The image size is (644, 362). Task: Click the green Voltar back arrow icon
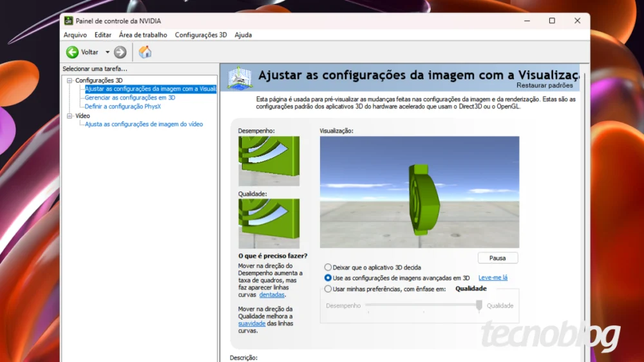pyautogui.click(x=72, y=52)
